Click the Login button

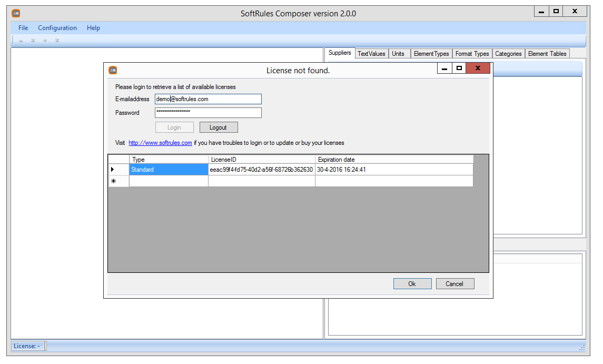(174, 127)
